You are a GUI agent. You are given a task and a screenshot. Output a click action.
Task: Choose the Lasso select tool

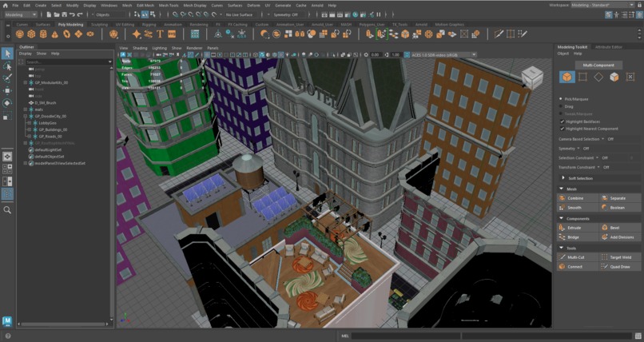[x=7, y=66]
